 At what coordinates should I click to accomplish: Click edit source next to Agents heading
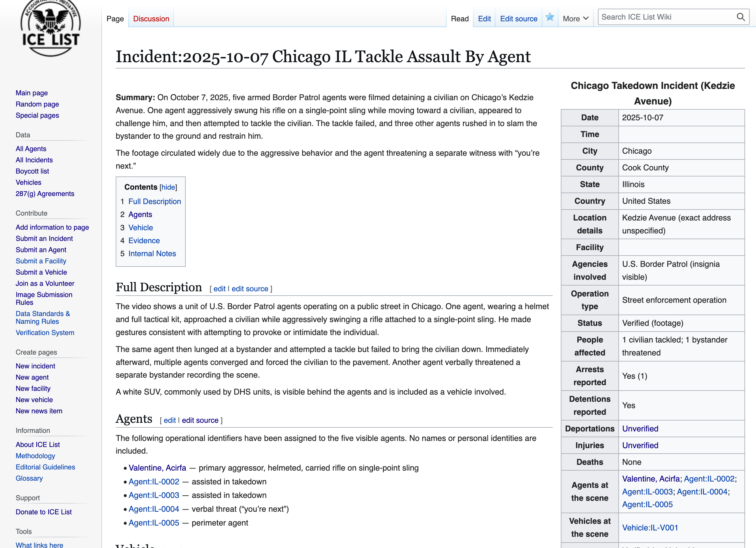click(200, 420)
